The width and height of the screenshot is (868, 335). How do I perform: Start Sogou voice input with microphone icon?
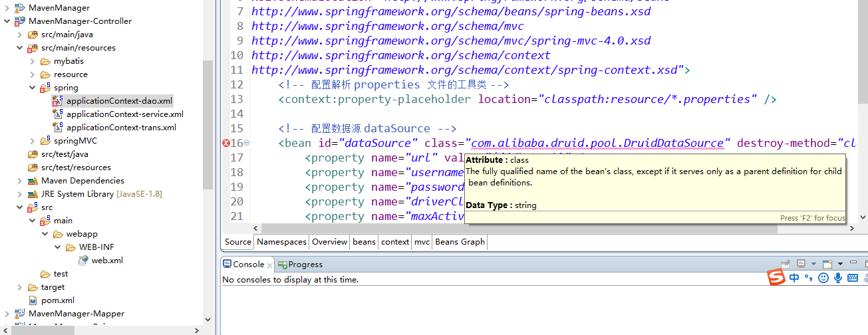pos(838,278)
